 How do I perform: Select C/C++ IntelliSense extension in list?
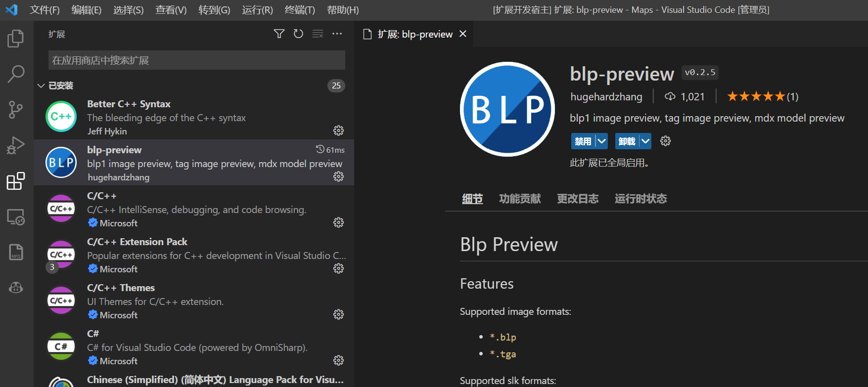click(x=194, y=209)
